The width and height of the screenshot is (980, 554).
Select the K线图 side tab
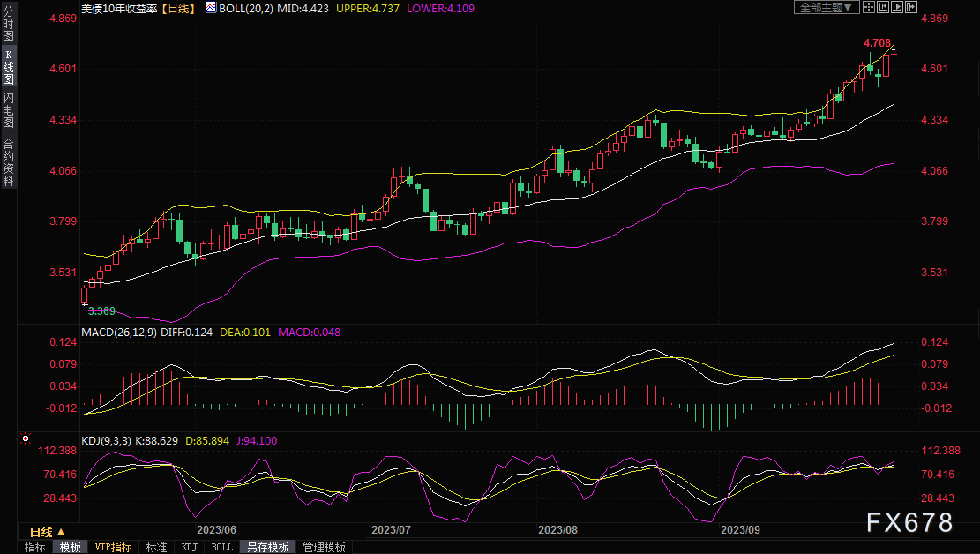click(8, 67)
